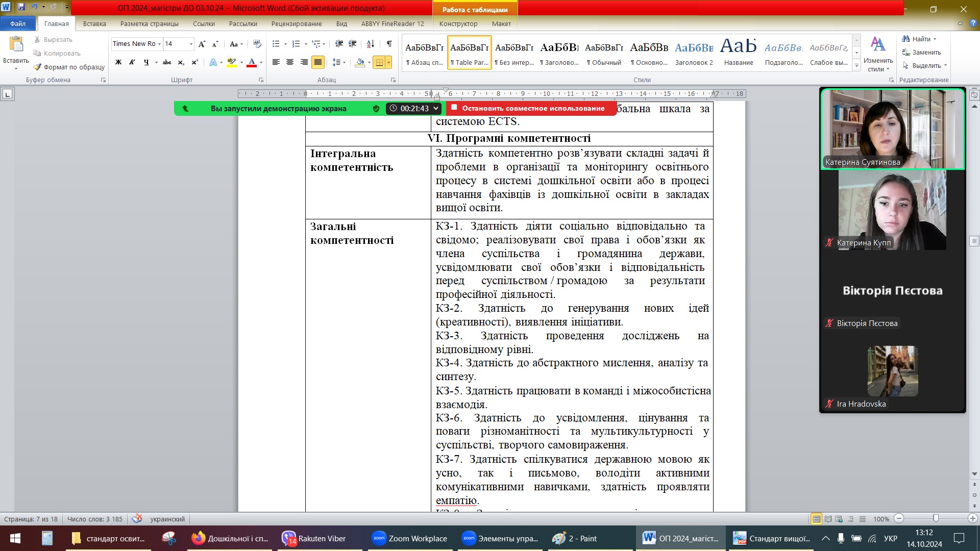Switch to Разметка страницы tab

coord(150,23)
